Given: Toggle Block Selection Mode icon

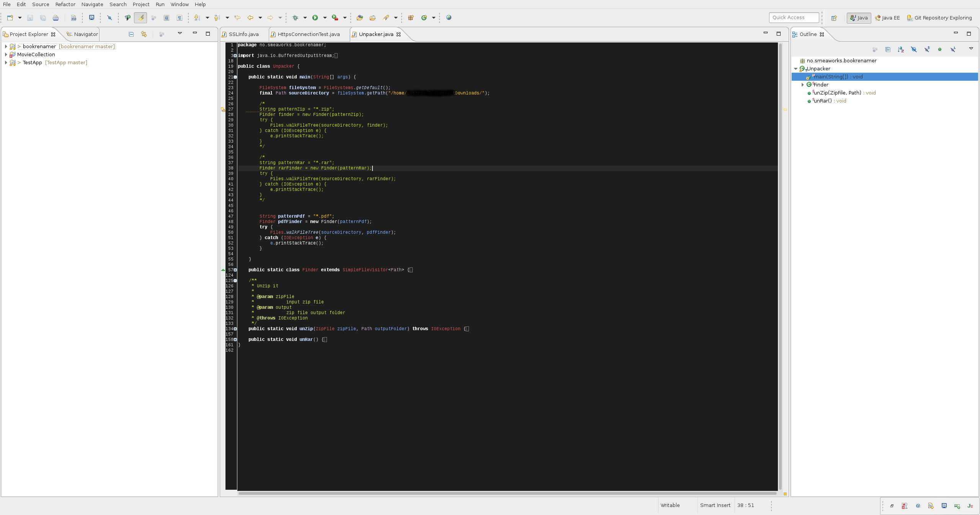Looking at the screenshot, I should pyautogui.click(x=166, y=18).
